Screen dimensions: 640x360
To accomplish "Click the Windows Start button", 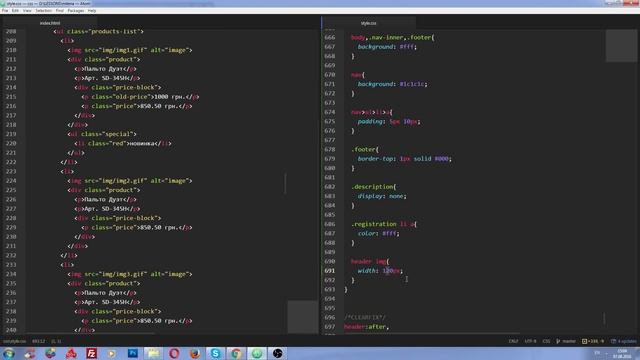I will pyautogui.click(x=8, y=353).
